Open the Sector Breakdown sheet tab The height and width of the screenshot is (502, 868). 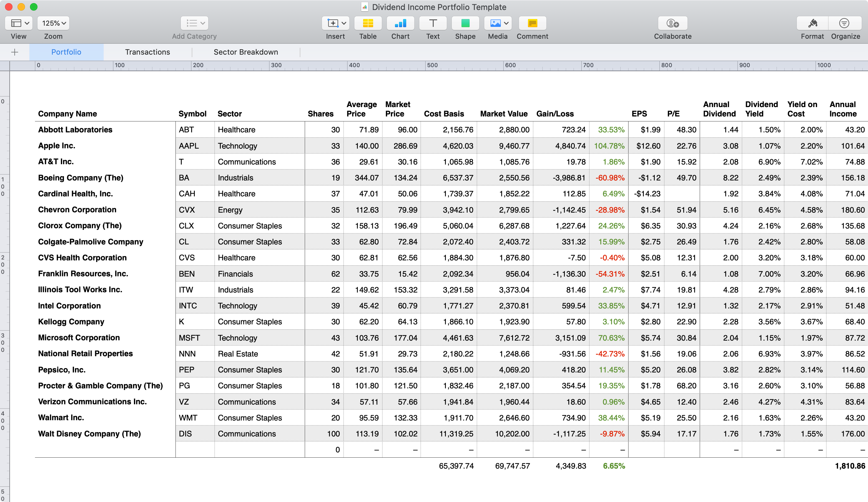pyautogui.click(x=246, y=52)
